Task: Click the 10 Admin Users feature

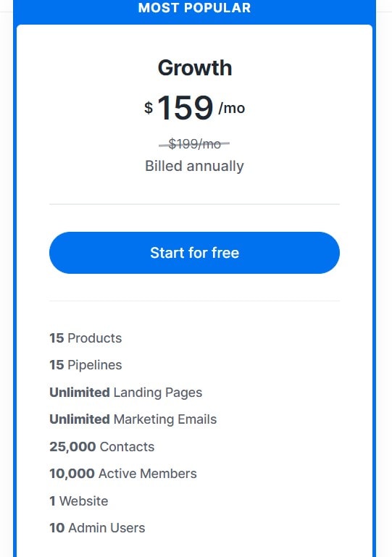Action: click(x=97, y=528)
